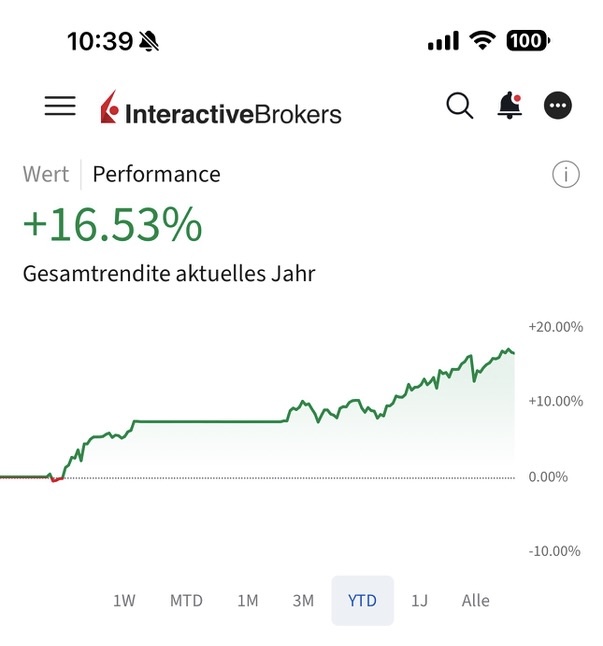Screen dimensions: 603x646
Task: Switch to the Wert tab
Action: click(46, 174)
